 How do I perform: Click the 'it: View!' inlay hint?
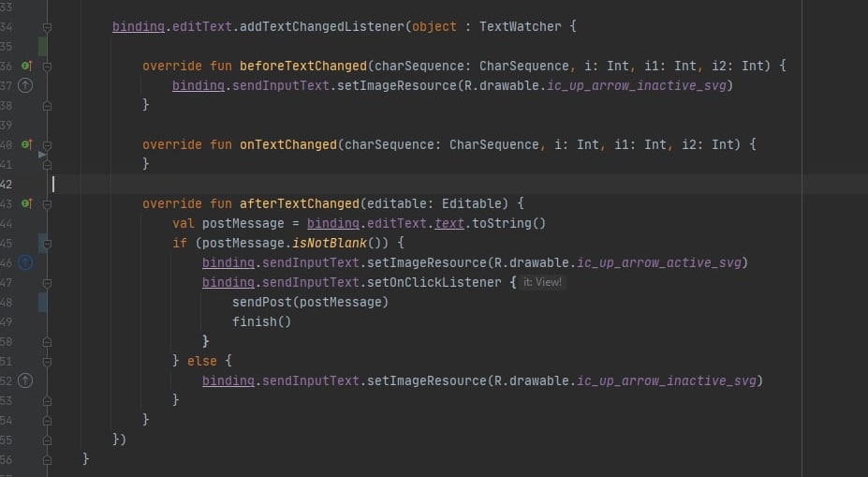click(x=542, y=282)
